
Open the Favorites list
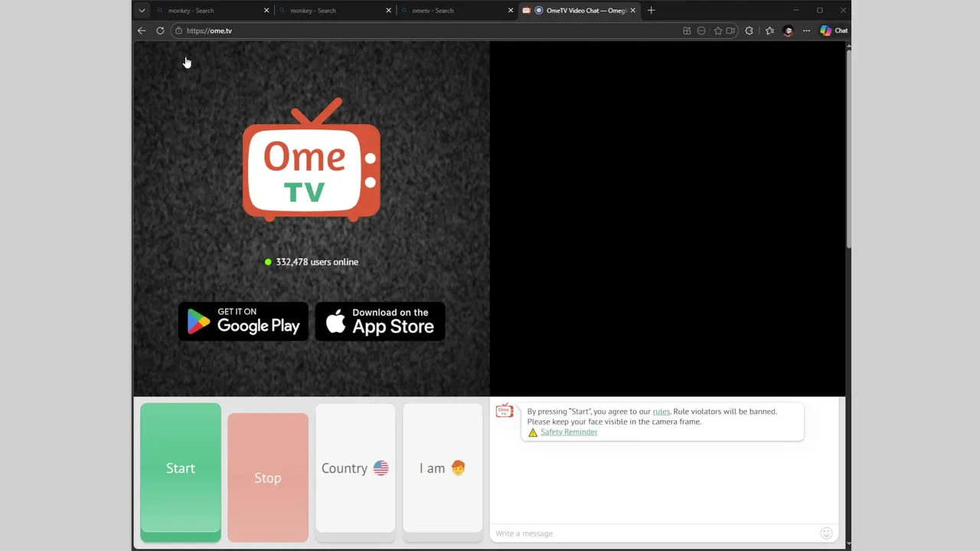[x=769, y=31]
